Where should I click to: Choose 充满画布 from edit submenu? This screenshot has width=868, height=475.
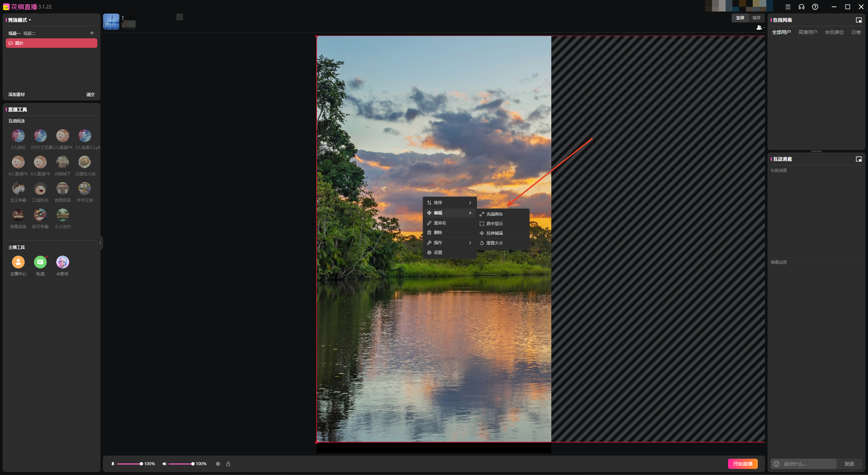pyautogui.click(x=494, y=214)
